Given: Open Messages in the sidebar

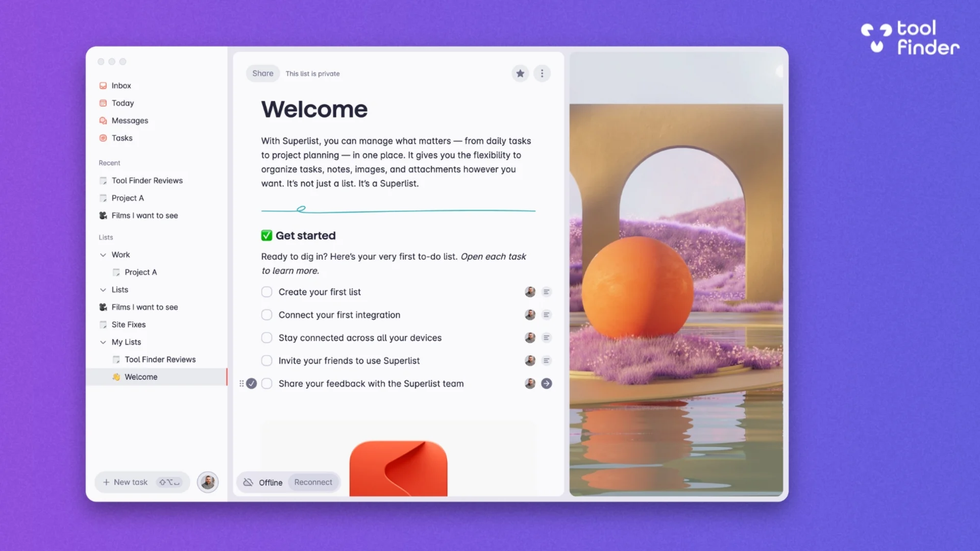Looking at the screenshot, I should coord(130,120).
